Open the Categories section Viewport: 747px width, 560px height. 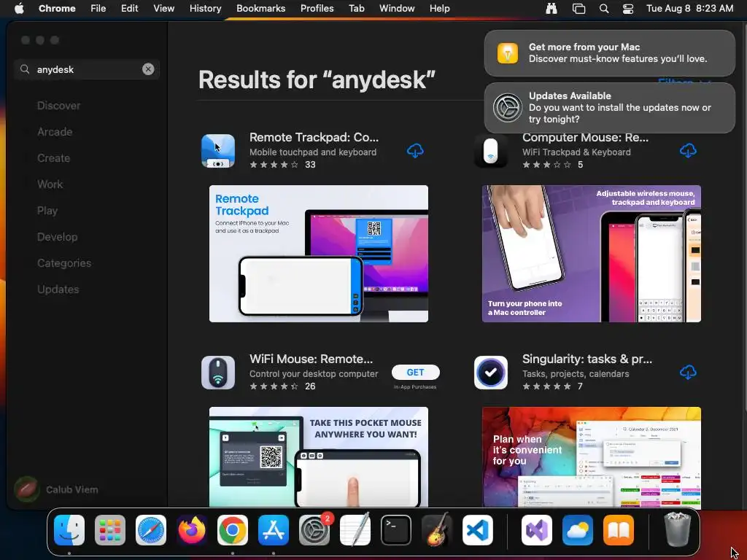point(64,262)
